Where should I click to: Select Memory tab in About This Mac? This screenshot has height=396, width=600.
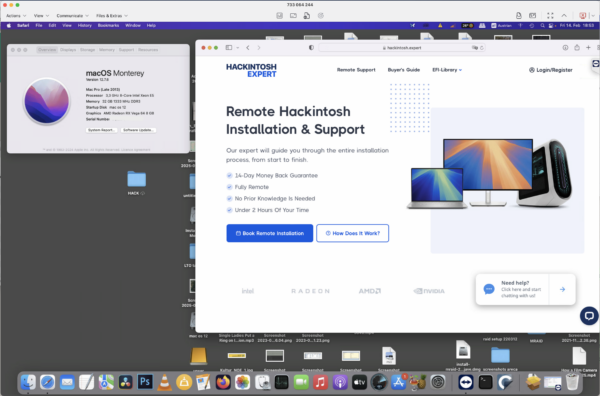(107, 50)
